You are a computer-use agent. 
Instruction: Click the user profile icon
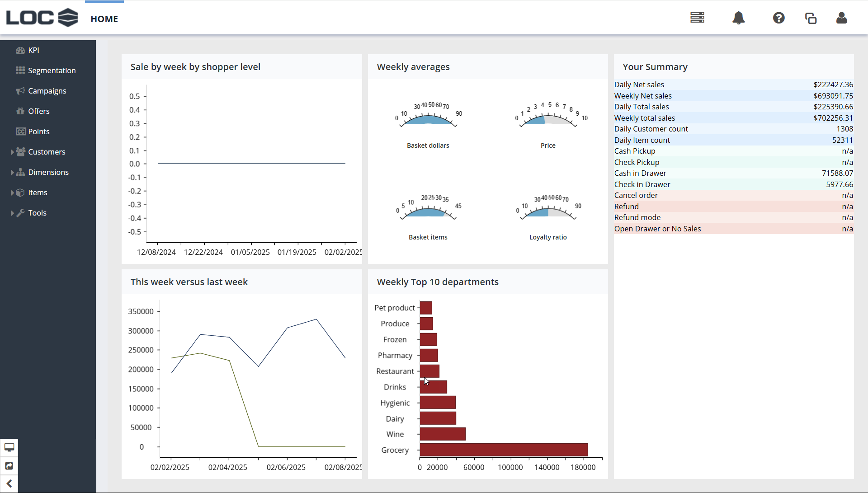click(841, 18)
